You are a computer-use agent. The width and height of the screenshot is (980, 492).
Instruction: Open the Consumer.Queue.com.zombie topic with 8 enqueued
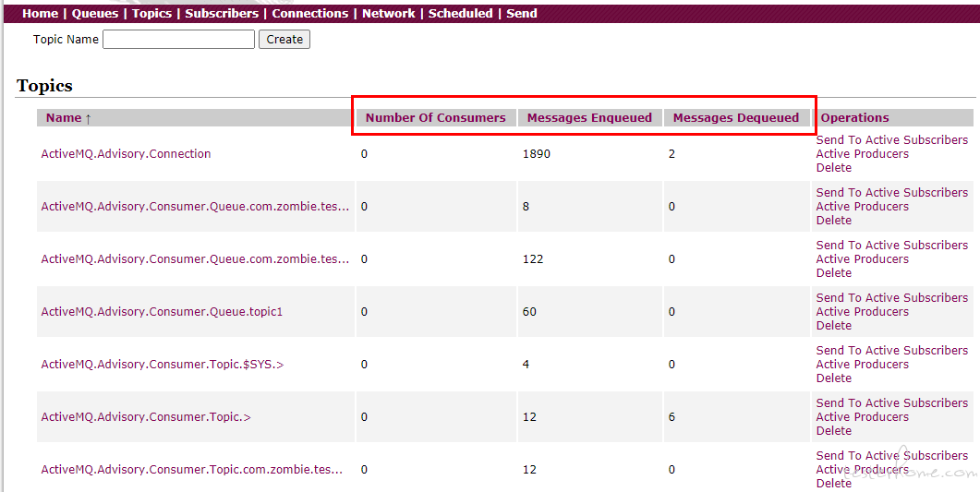tap(195, 206)
